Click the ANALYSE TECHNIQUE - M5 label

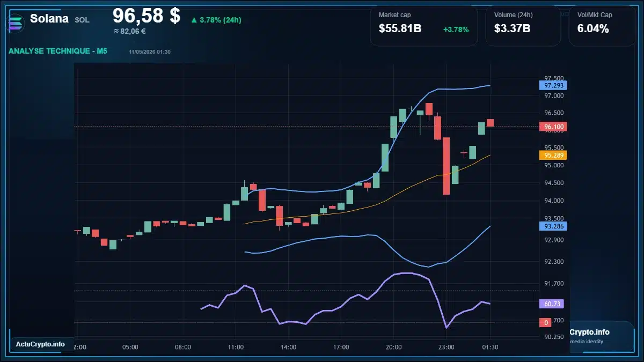point(58,51)
